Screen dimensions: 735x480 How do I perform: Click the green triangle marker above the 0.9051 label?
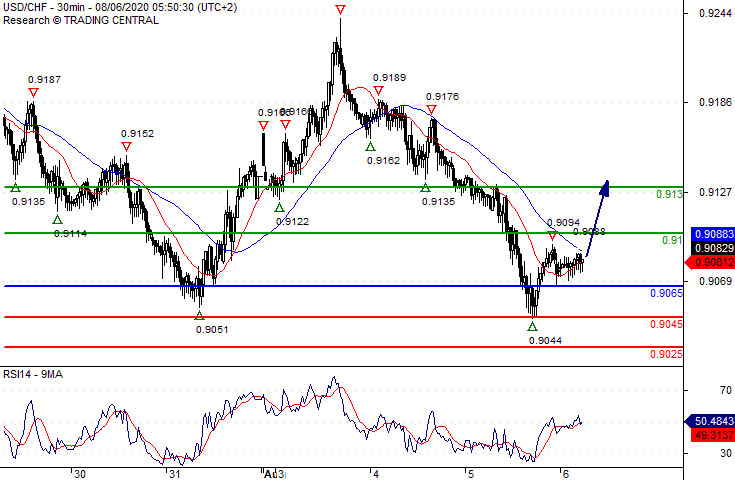200,315
